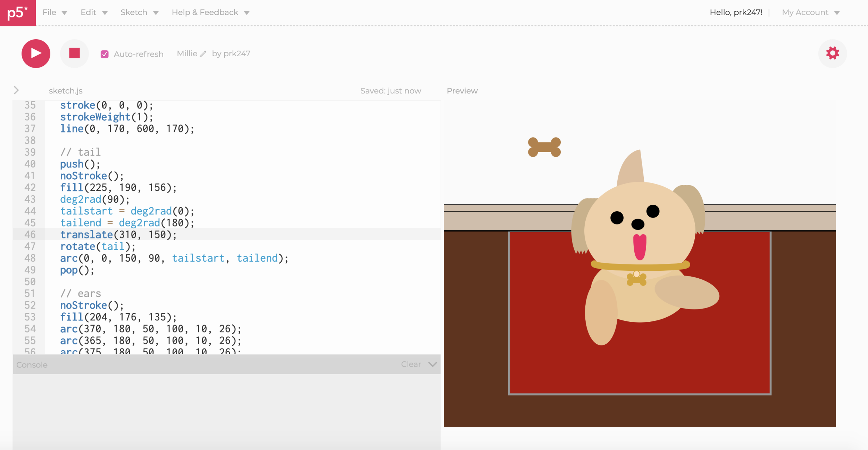
Task: Click line number 49 in the gutter
Action: pos(30,270)
